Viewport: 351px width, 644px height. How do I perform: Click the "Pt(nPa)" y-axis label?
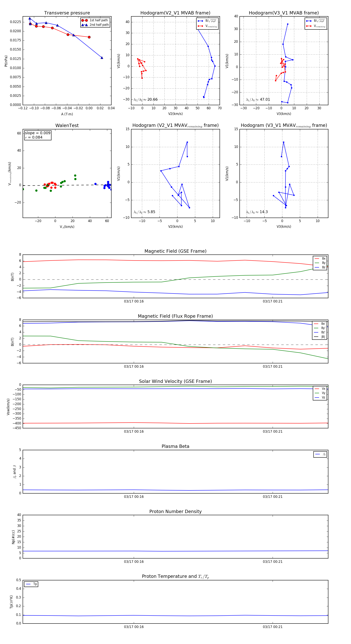tap(6, 61)
